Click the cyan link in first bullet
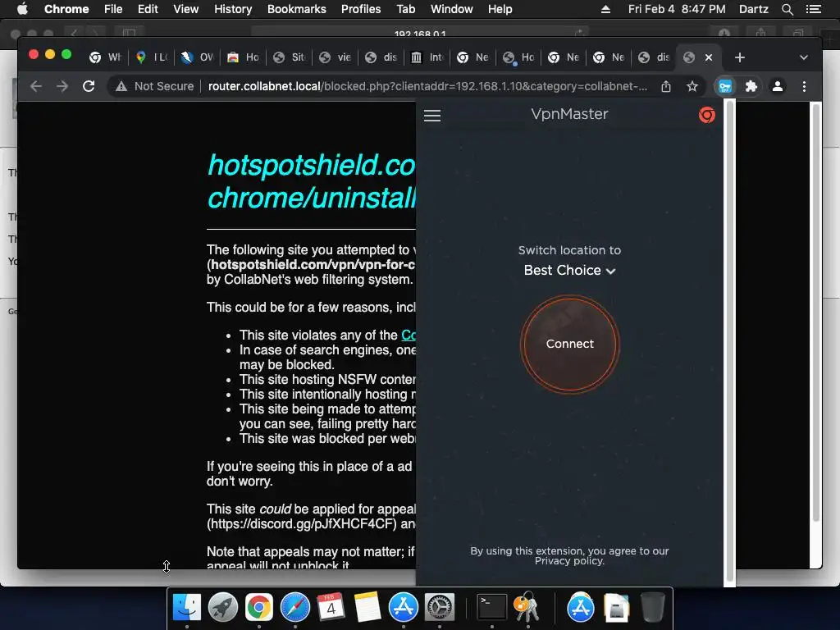The height and width of the screenshot is (630, 840). point(409,336)
